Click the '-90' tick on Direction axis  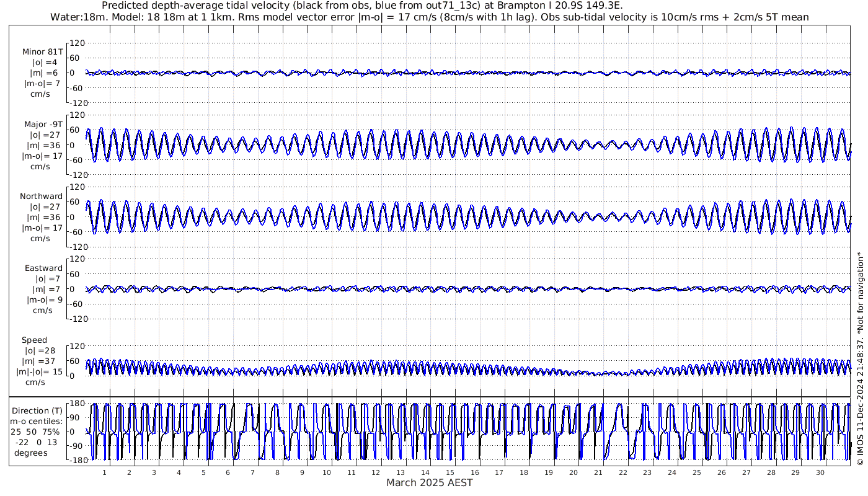pyautogui.click(x=77, y=446)
